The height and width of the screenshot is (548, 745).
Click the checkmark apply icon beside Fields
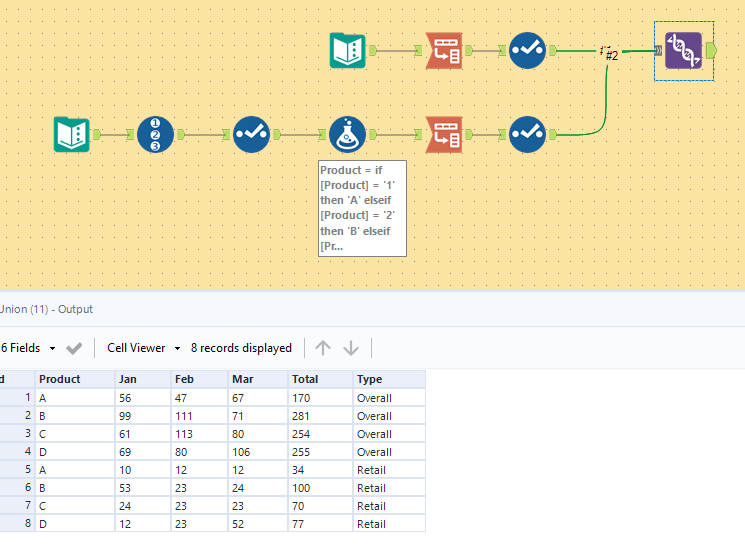pyautogui.click(x=74, y=348)
